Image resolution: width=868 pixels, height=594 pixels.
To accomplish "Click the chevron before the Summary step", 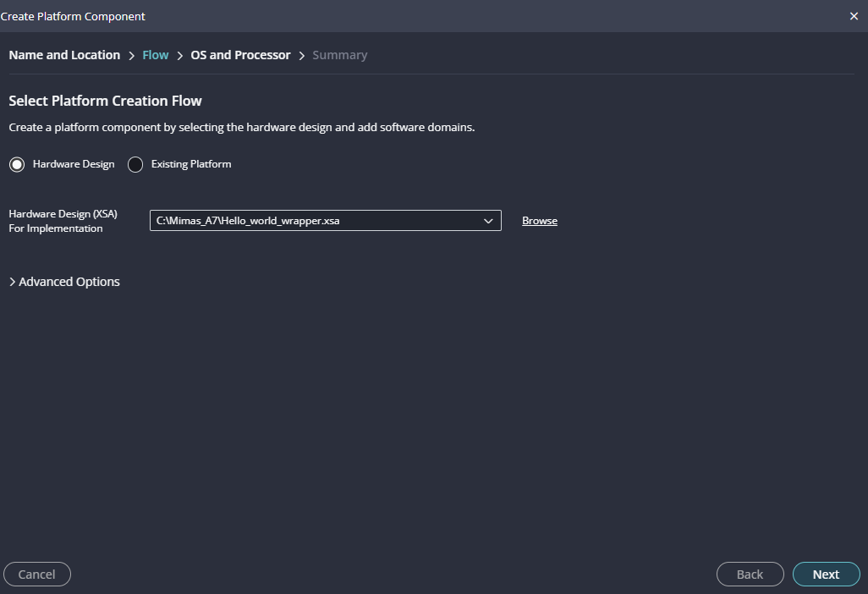I will coord(302,56).
